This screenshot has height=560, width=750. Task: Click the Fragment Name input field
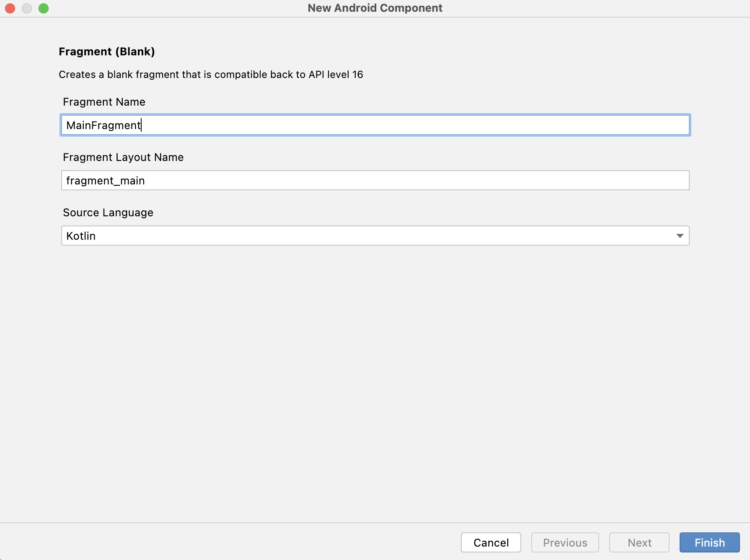click(x=375, y=125)
